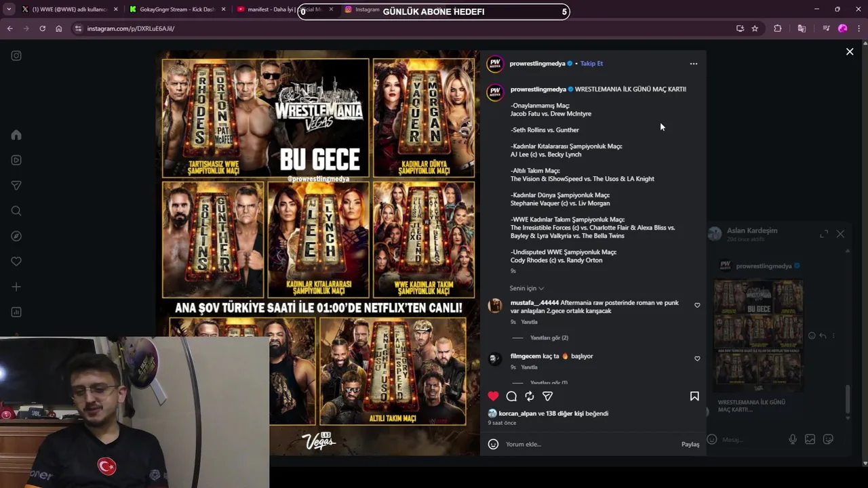Click the Instagram logo at the sidebar top
The image size is (868, 488).
16,56
